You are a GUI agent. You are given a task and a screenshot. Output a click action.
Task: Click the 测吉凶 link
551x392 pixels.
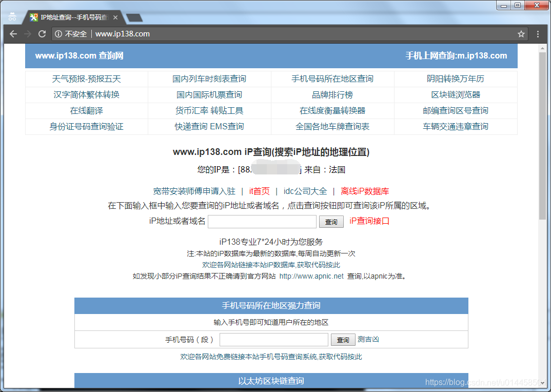pos(368,339)
